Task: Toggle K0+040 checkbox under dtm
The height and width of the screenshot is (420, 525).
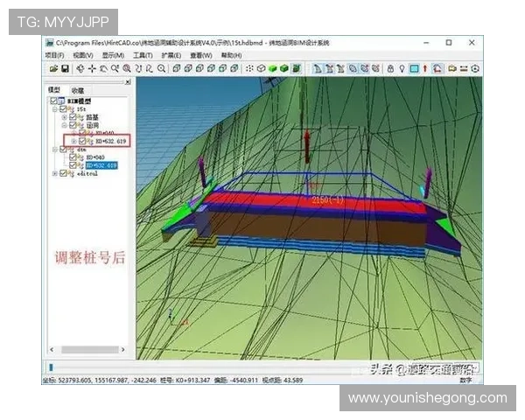Action: tap(73, 157)
